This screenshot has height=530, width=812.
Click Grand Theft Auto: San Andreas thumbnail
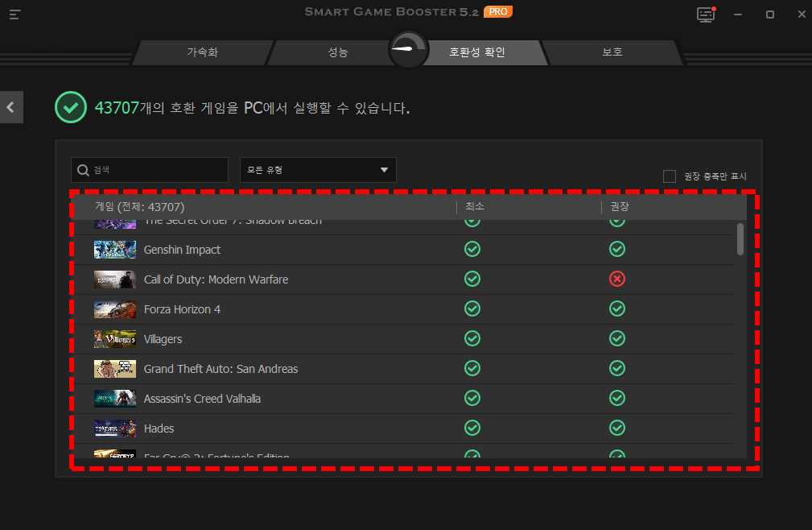tap(115, 369)
